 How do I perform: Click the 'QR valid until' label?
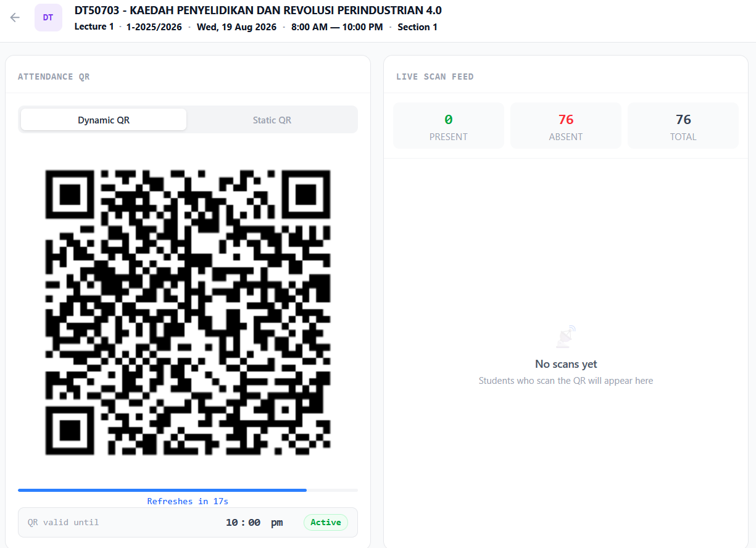63,523
